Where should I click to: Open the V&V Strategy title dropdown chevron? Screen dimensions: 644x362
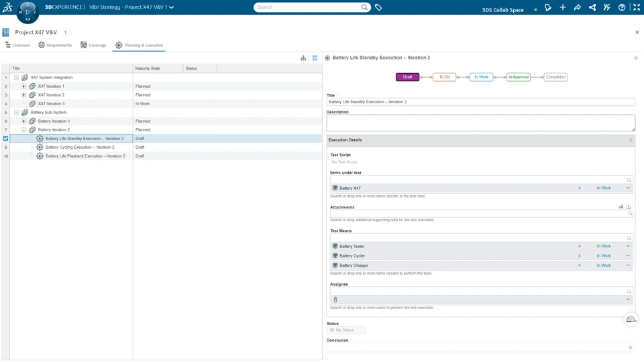(x=172, y=7)
